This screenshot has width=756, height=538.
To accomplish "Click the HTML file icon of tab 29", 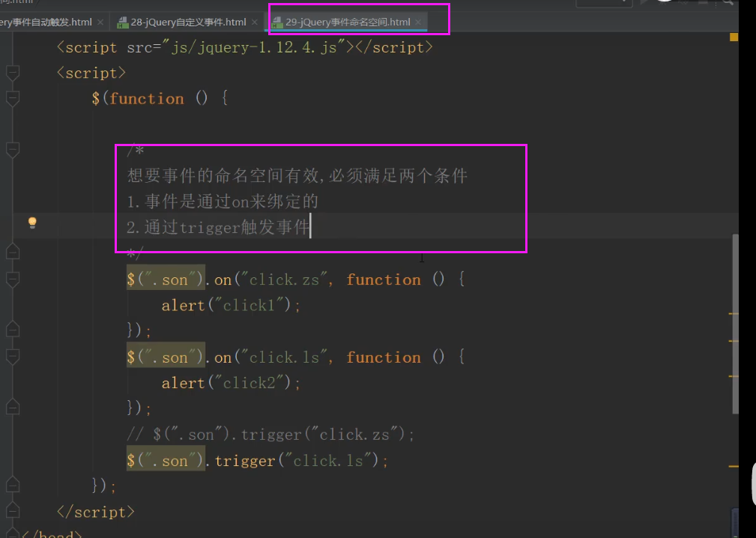I will tap(277, 22).
